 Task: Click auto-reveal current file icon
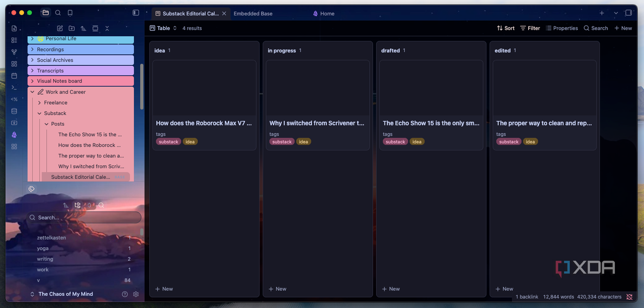[95, 28]
